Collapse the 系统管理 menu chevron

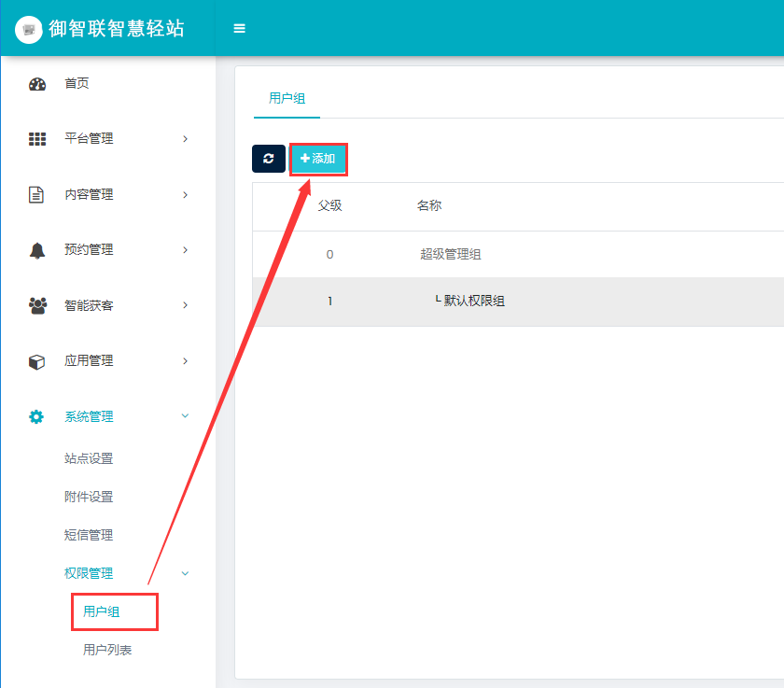click(x=185, y=416)
